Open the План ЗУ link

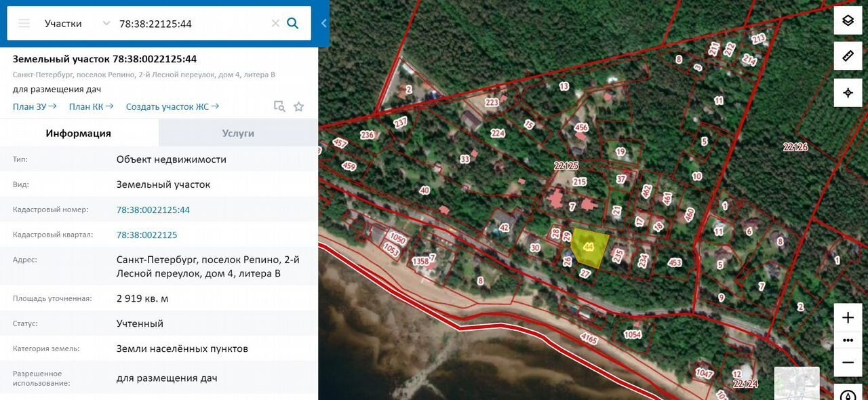[x=35, y=106]
